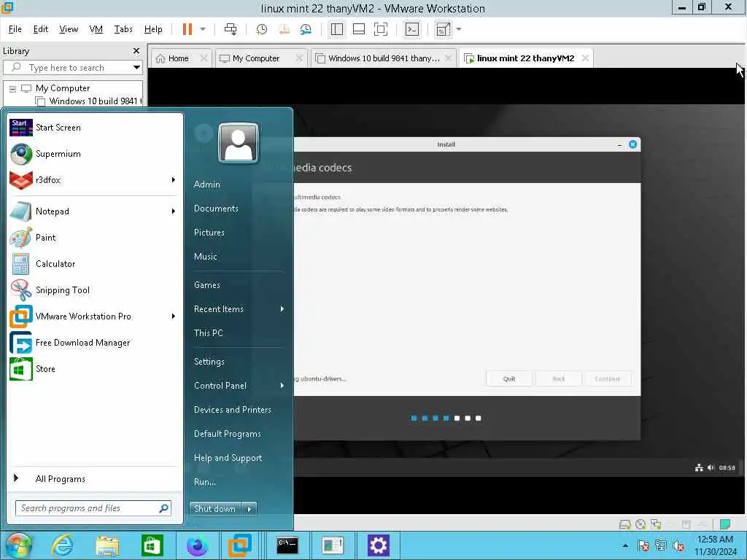This screenshot has height=560, width=747.
Task: Open the File menu
Action: (15, 29)
